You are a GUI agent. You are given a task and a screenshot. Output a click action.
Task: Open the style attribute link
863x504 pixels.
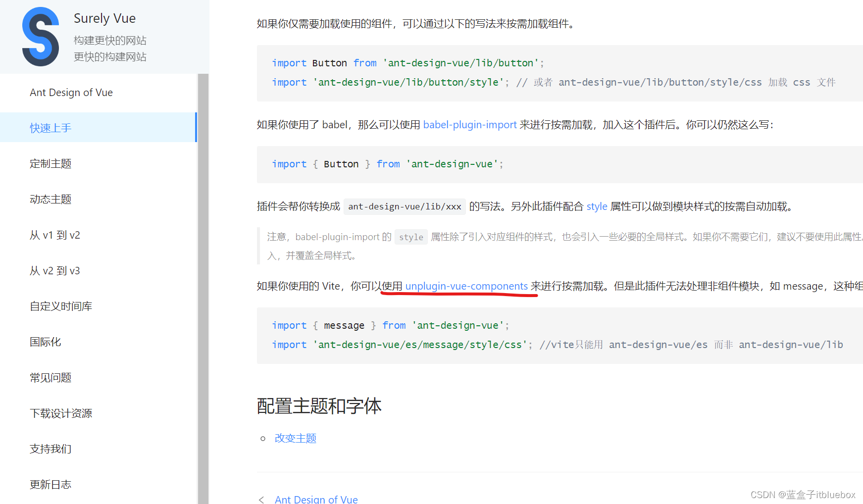[x=597, y=206]
